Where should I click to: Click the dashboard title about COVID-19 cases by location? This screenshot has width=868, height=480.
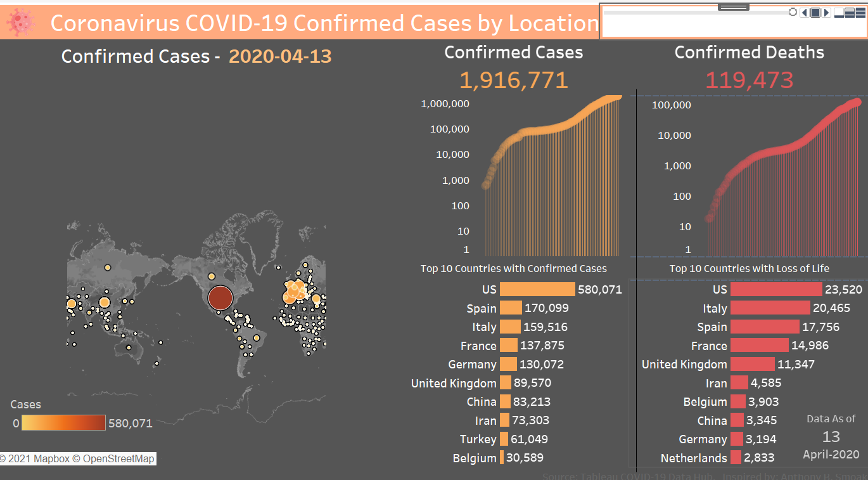[x=324, y=23]
